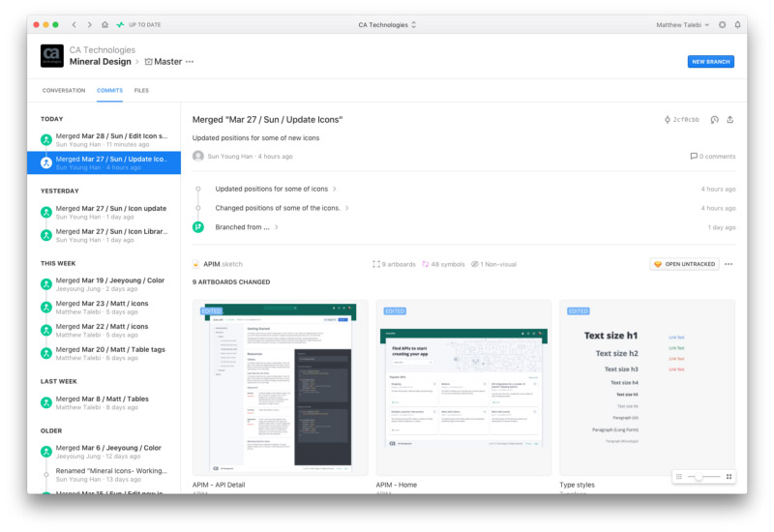Click the CA Technologies logo

[x=52, y=56]
